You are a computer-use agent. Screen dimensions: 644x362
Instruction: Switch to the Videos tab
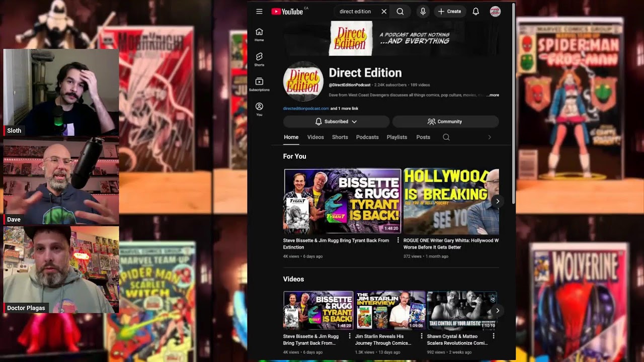pyautogui.click(x=315, y=137)
